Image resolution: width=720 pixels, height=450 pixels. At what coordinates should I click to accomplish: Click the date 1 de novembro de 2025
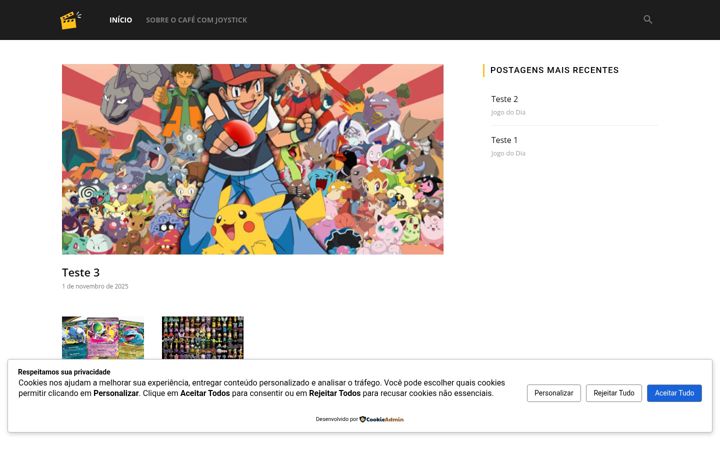[95, 286]
